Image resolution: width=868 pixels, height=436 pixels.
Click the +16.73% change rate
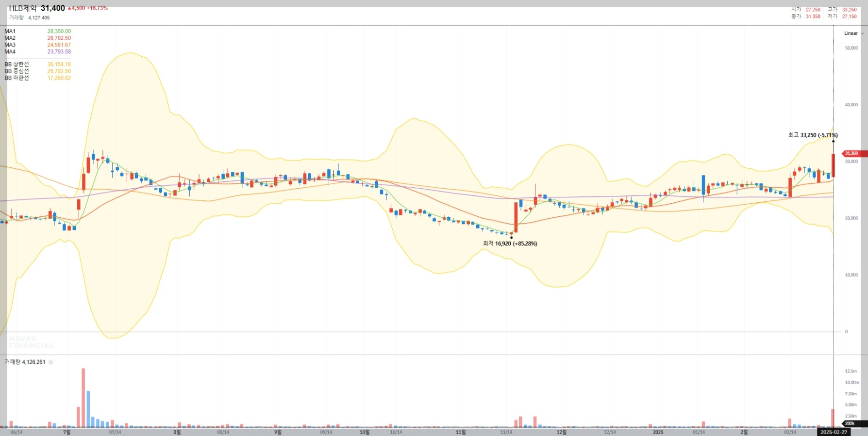97,8
